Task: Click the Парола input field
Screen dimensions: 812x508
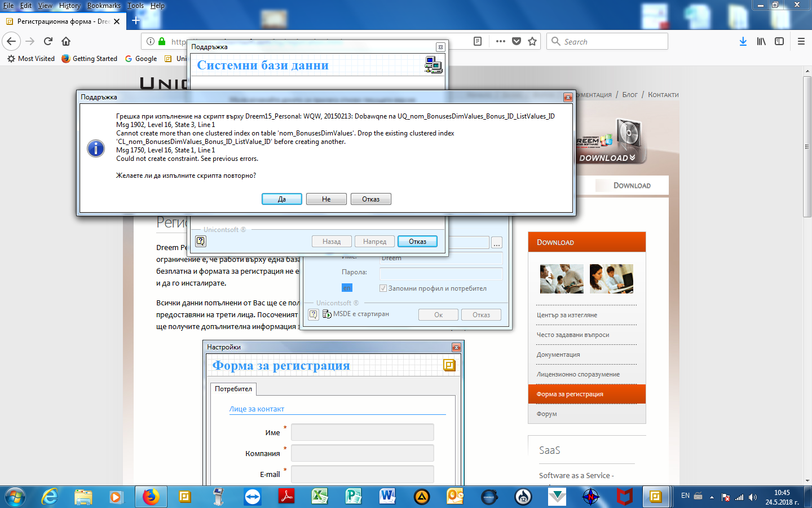Action: click(441, 273)
